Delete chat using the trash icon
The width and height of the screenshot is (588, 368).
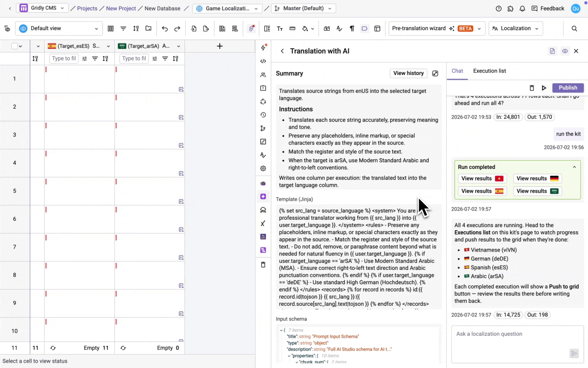[x=532, y=88]
